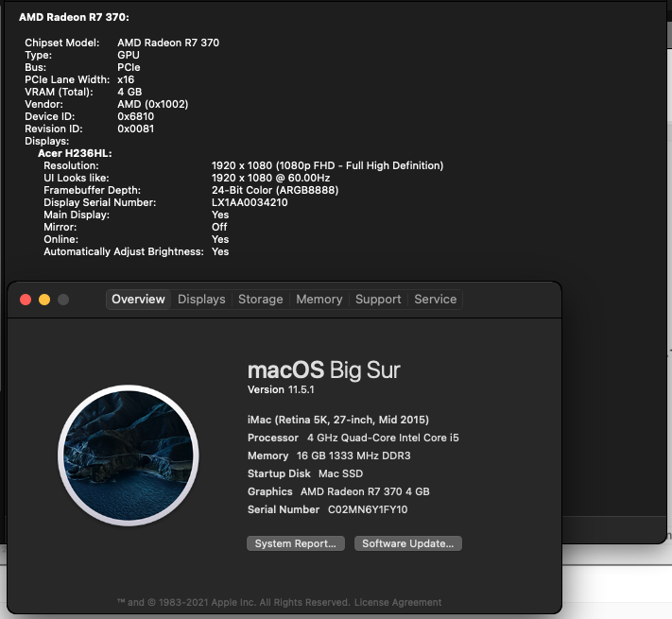Viewport: 672px width, 619px height.
Task: Select PCIe Lane Width value x16
Action: [126, 79]
